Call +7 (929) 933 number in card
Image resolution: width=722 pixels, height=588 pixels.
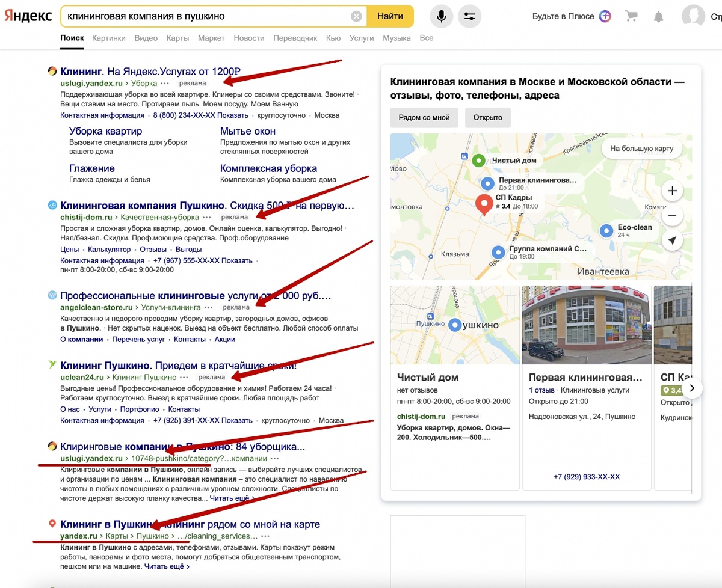click(x=587, y=477)
